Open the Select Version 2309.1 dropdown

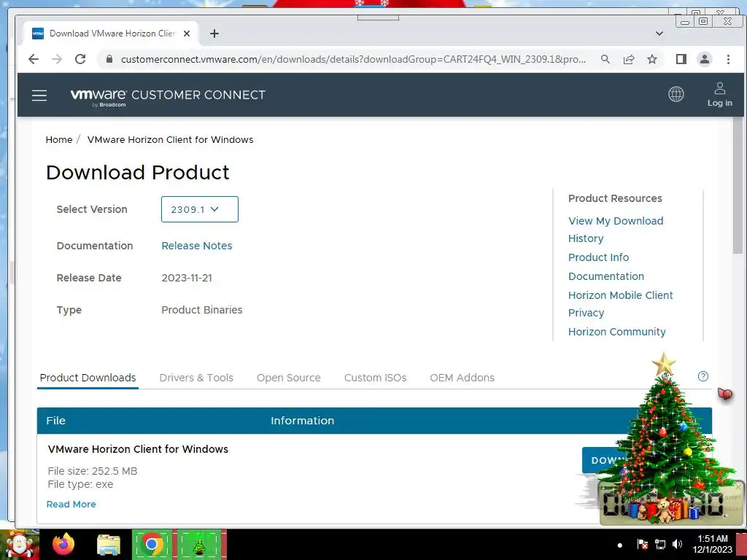200,209
